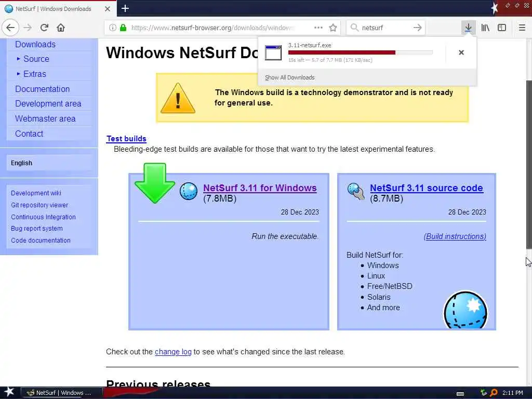Cancel the 3.11-netsurf.exe download
532x399 pixels.
pyautogui.click(x=461, y=52)
